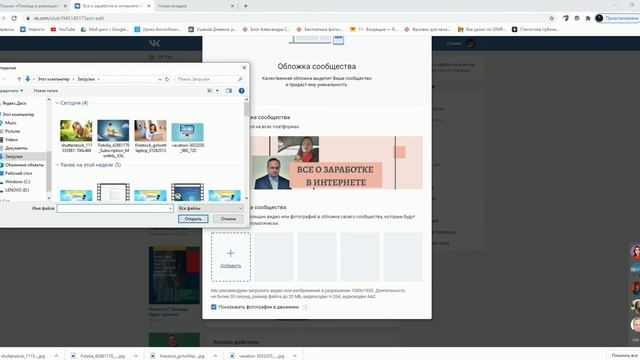Click the VK logo in the site header
This screenshot has width=640, height=360.
click(154, 43)
